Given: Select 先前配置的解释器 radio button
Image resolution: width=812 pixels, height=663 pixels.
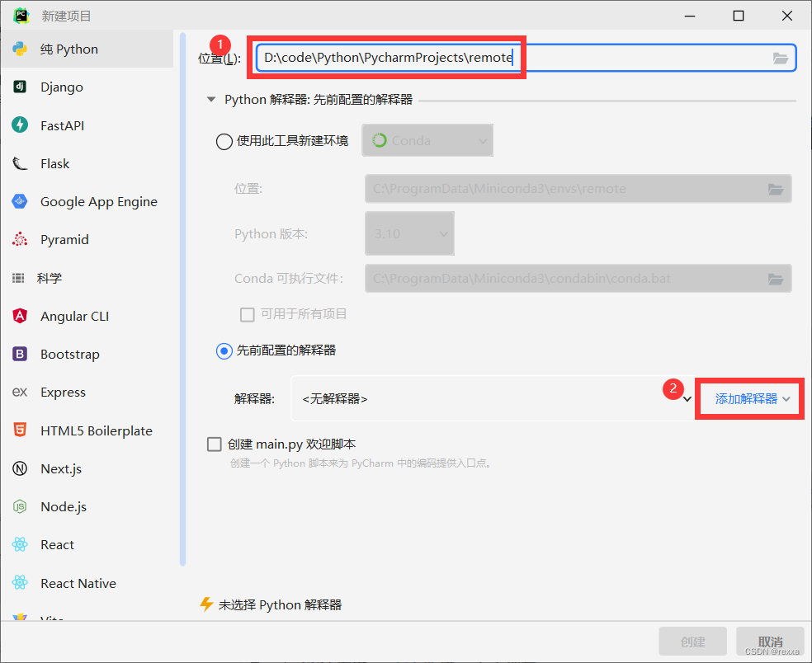Looking at the screenshot, I should (224, 351).
